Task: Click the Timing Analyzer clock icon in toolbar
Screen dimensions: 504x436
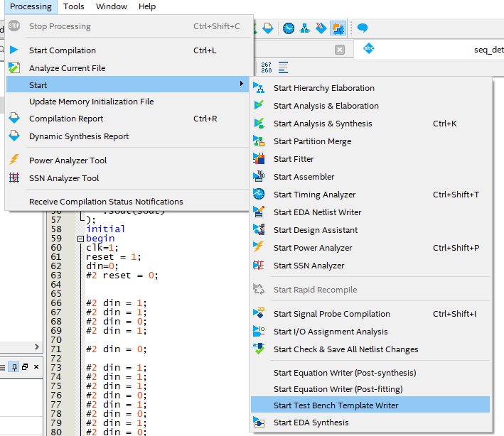Action: (x=288, y=28)
